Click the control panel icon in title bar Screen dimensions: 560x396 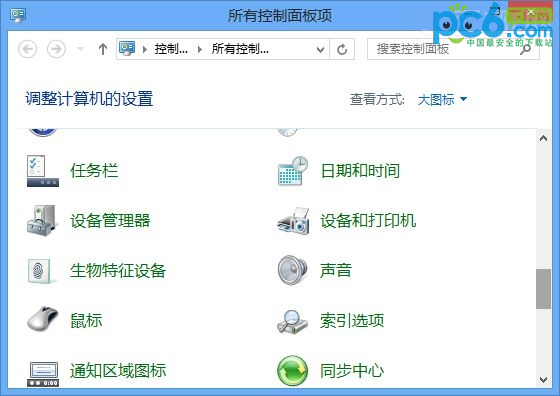[18, 15]
